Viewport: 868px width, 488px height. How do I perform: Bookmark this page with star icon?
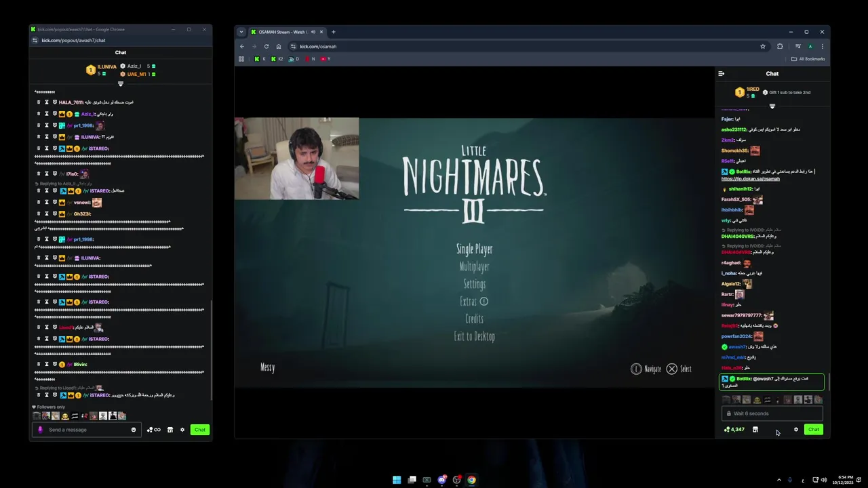pos(763,47)
